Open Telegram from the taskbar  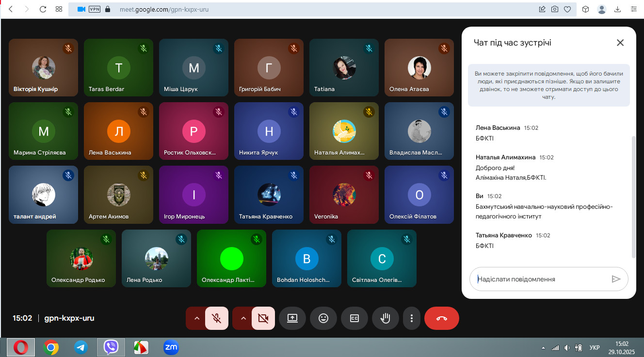click(81, 347)
